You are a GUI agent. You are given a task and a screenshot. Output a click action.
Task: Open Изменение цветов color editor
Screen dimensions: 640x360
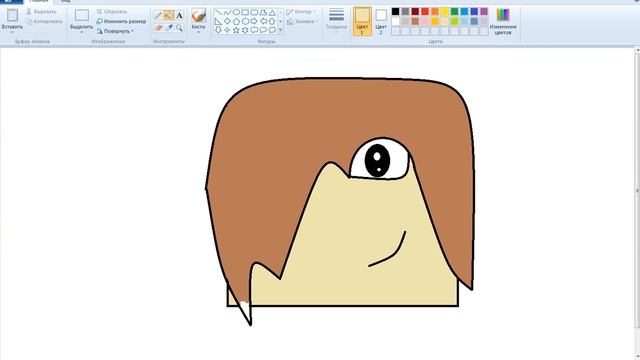[503, 21]
